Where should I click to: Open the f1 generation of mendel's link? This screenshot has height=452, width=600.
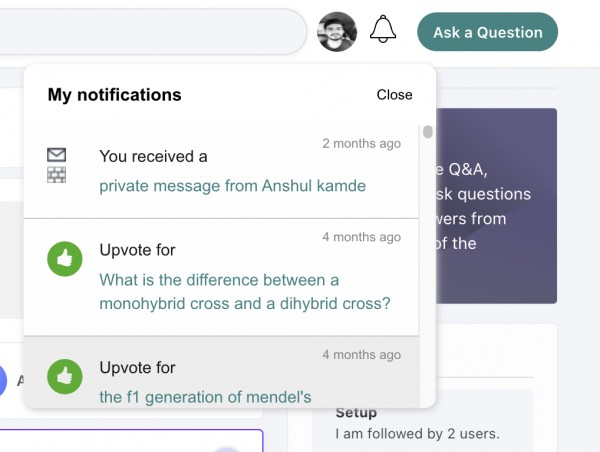click(x=205, y=397)
